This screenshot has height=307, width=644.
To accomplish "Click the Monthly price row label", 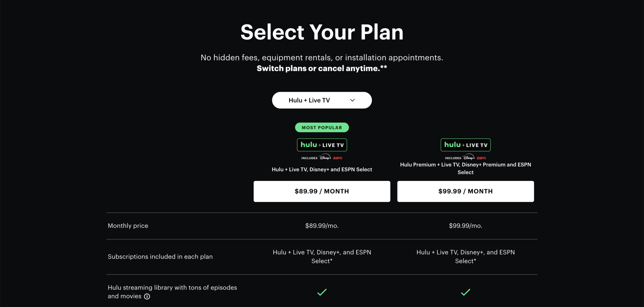I will (128, 226).
